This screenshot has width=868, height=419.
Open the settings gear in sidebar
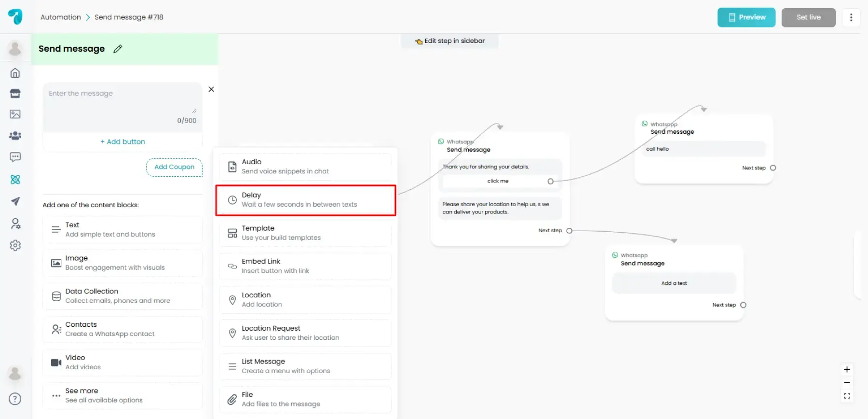click(x=15, y=245)
